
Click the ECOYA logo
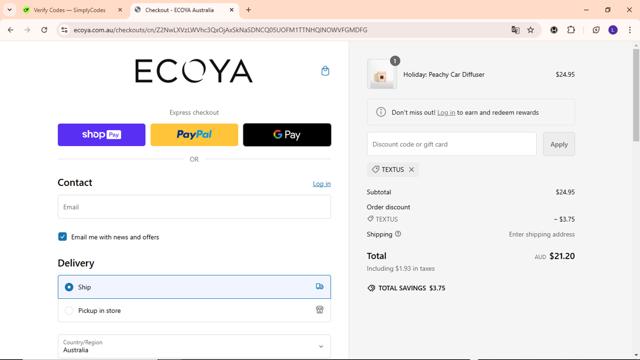pyautogui.click(x=194, y=71)
